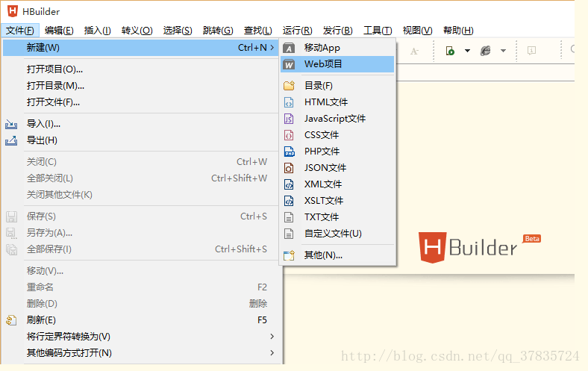
Task: Open the 视图(V) menu
Action: tap(417, 31)
